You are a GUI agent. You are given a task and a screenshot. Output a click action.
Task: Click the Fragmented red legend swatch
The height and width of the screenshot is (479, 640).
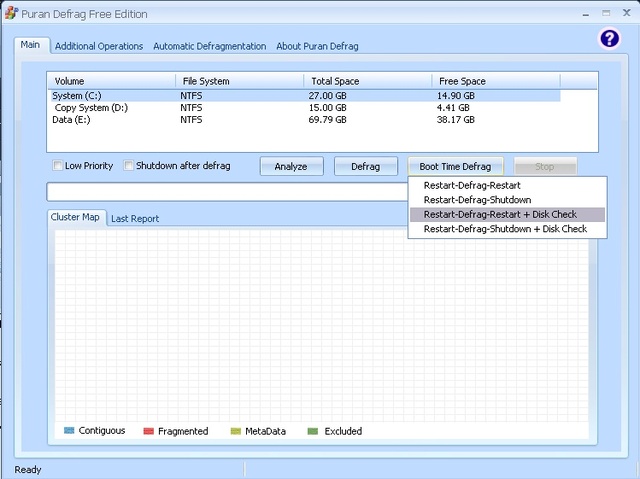(x=149, y=431)
